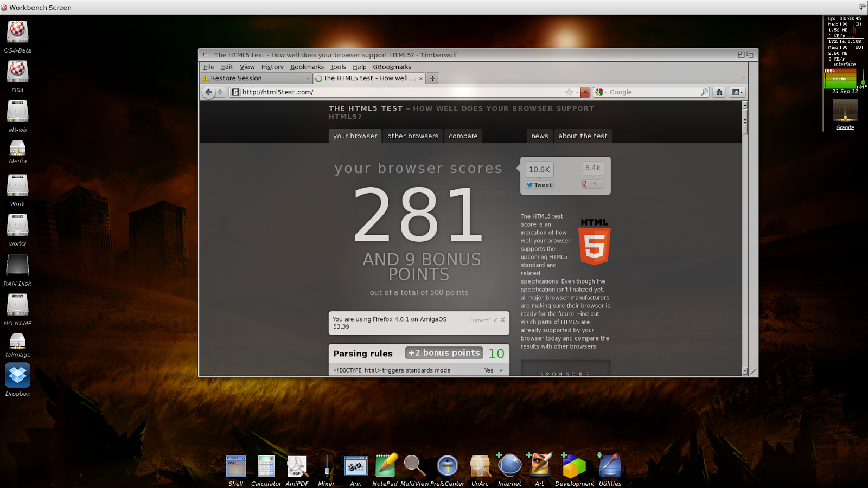The width and height of the screenshot is (868, 488).
Task: Open Ann from the dock
Action: (356, 466)
